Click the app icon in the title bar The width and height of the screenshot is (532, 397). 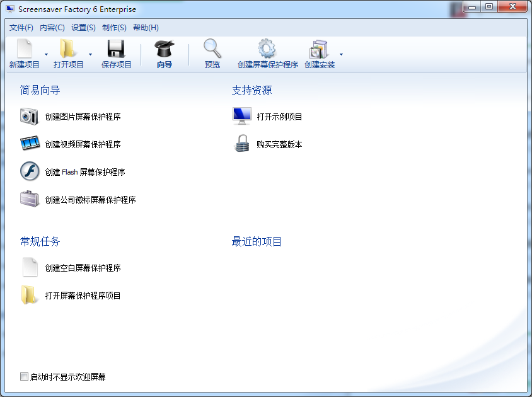click(x=11, y=9)
